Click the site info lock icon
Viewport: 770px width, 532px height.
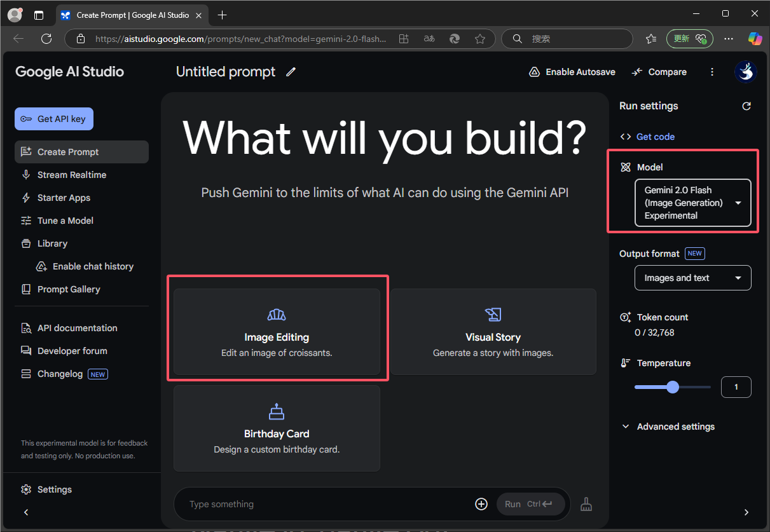coord(81,39)
